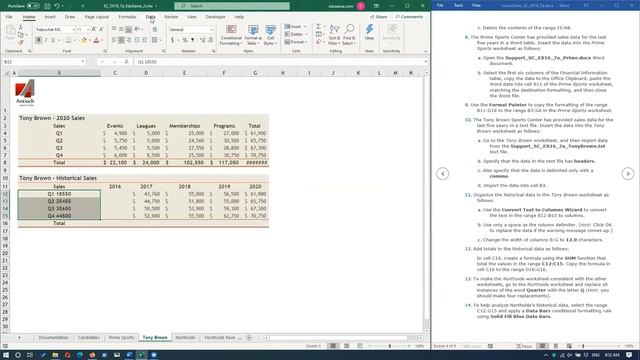Click the Delete cells button
The width and height of the screenshot is (640, 360).
[295, 34]
